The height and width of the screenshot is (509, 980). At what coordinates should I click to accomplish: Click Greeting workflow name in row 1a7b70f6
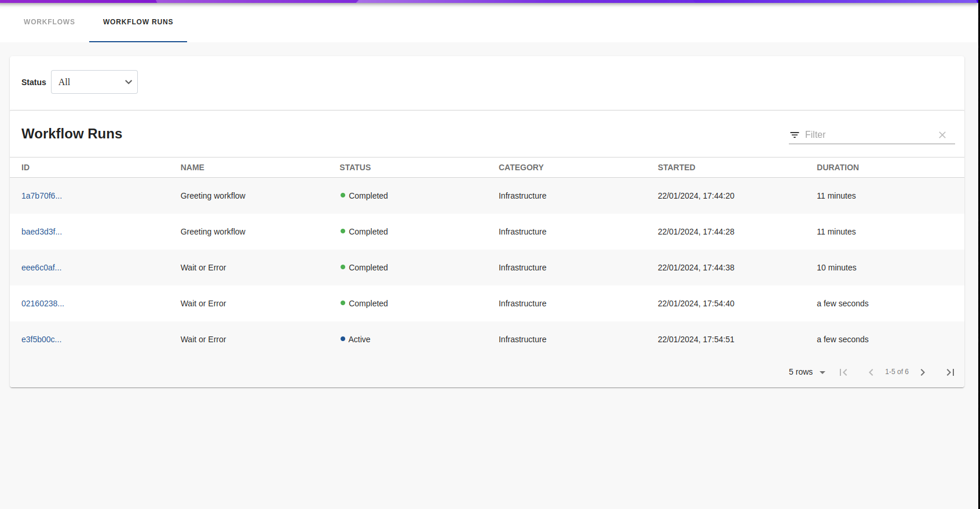[x=213, y=196]
